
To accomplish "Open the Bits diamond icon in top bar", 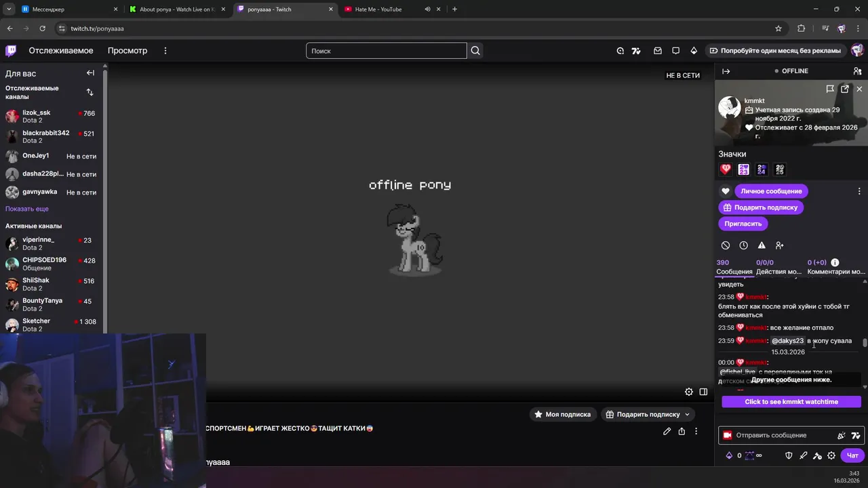I will coord(694,50).
